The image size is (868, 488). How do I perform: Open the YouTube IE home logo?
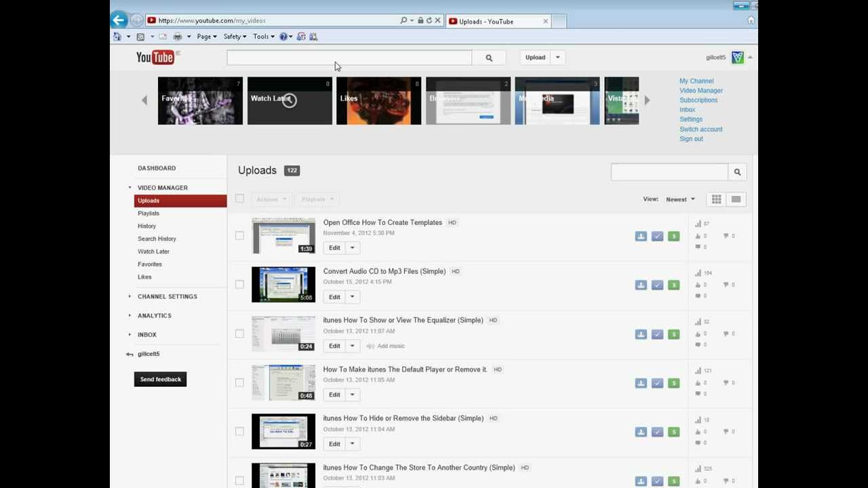[x=155, y=58]
